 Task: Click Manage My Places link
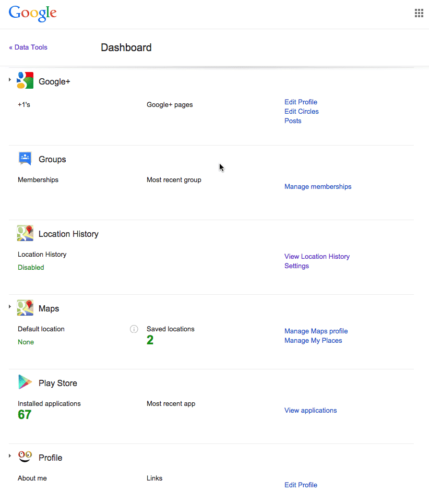point(313,340)
